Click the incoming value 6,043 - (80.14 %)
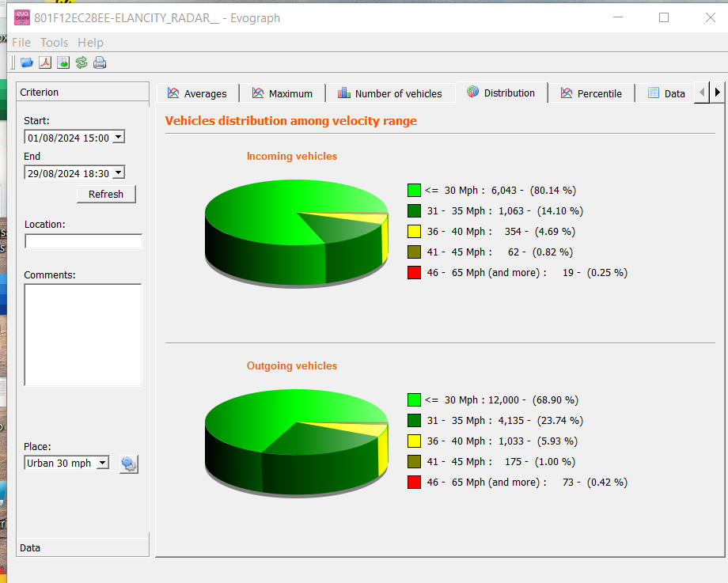Image resolution: width=728 pixels, height=583 pixels. [x=533, y=191]
